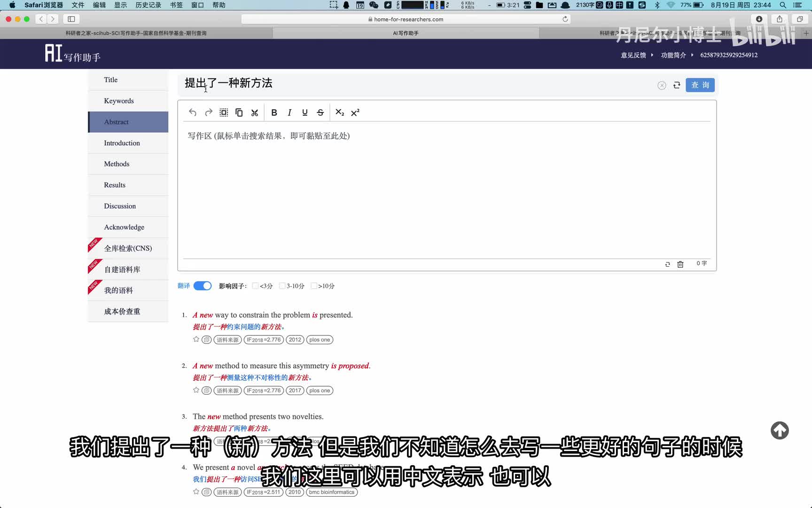Star the first search result sentence
812x508 pixels.
pyautogui.click(x=196, y=340)
